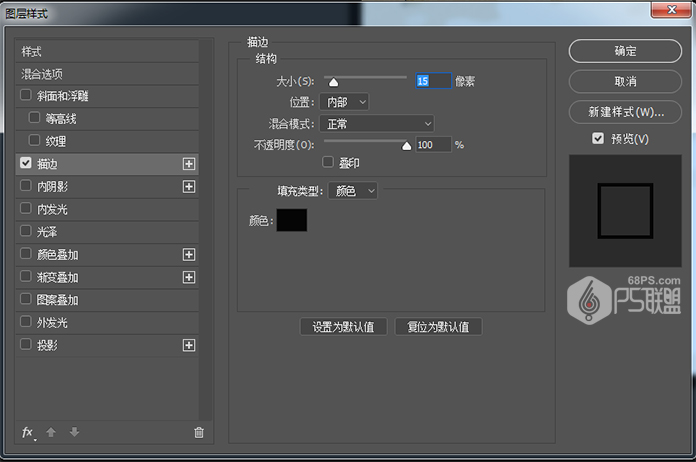This screenshot has height=462, width=696.
Task: Click the 复位为默认值 button
Action: point(438,327)
